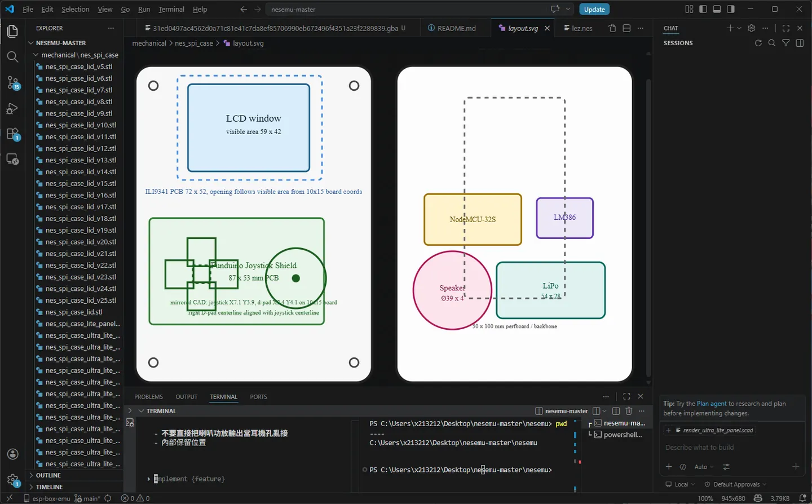Image resolution: width=812 pixels, height=504 pixels.
Task: Open the Accounts menu icon
Action: (x=12, y=454)
